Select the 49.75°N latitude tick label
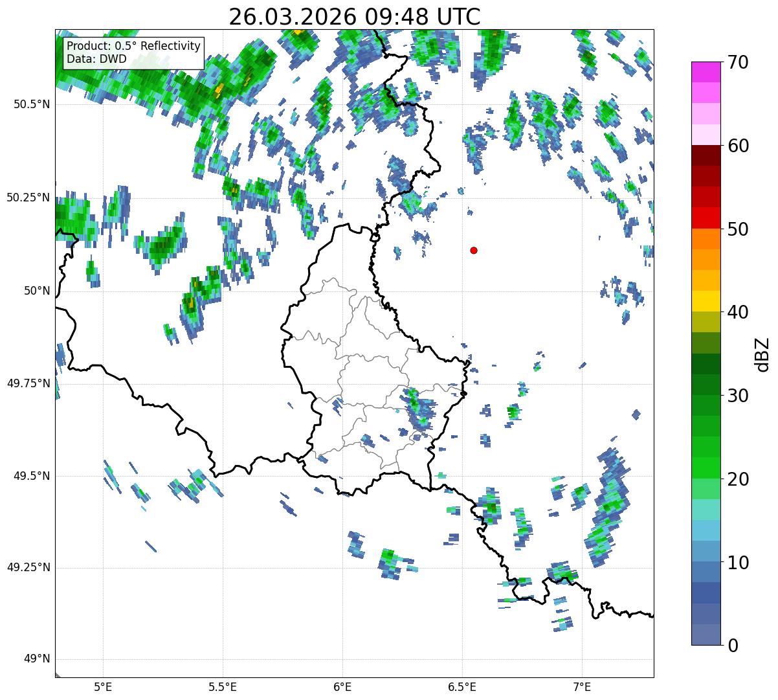The image size is (778, 700). (28, 383)
